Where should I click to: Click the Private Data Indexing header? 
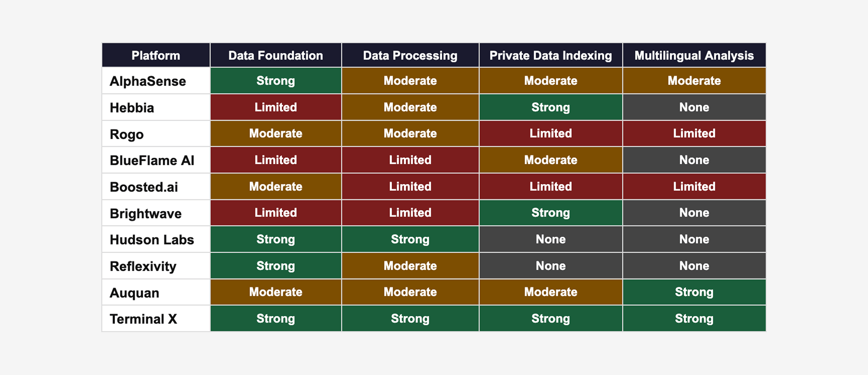(x=550, y=55)
